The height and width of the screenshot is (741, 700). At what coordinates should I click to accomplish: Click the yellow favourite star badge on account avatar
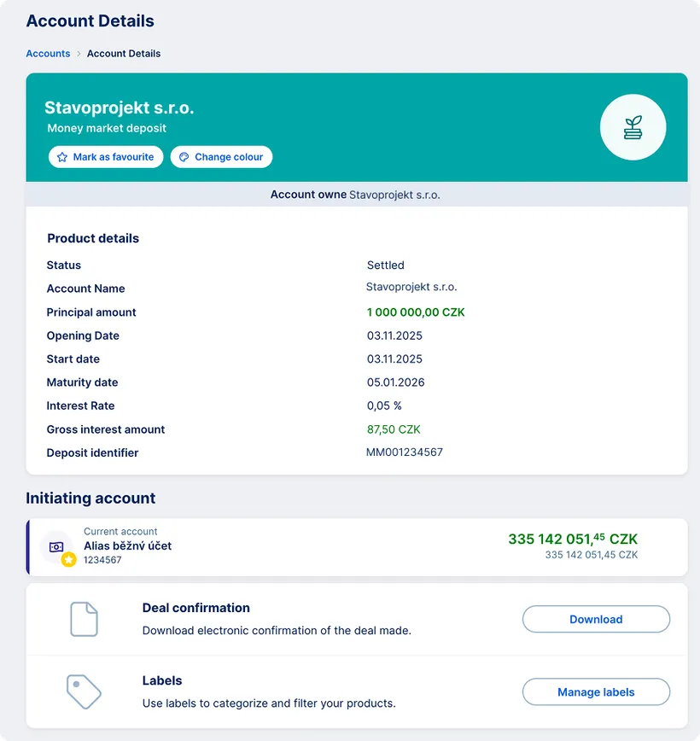point(67,559)
